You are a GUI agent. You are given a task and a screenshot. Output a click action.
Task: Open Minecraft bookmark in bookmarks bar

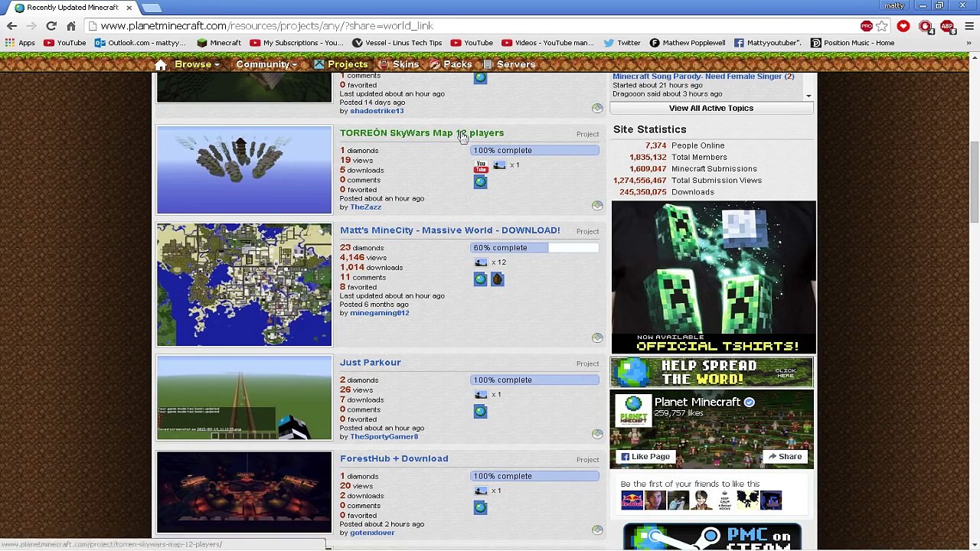219,43
